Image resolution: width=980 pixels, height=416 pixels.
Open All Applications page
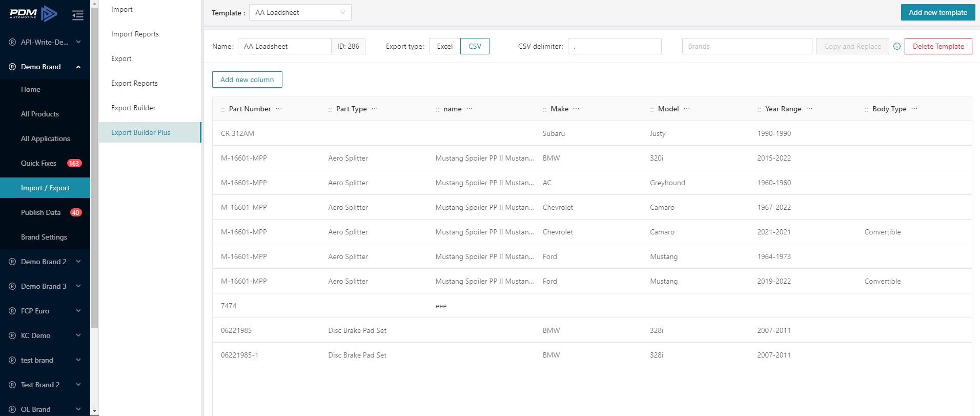pyautogui.click(x=45, y=138)
